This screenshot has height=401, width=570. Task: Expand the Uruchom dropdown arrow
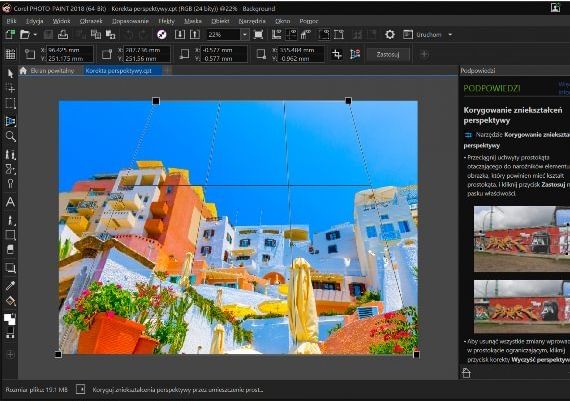coord(450,35)
